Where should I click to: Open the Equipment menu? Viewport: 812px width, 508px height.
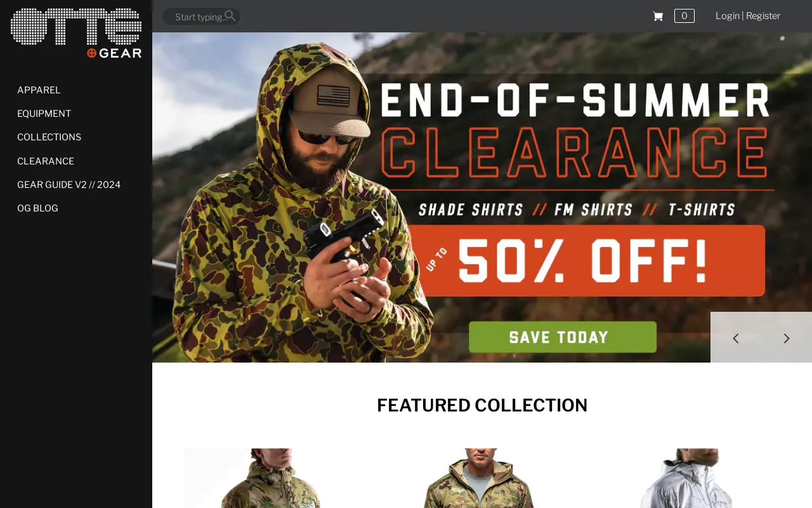pos(44,114)
